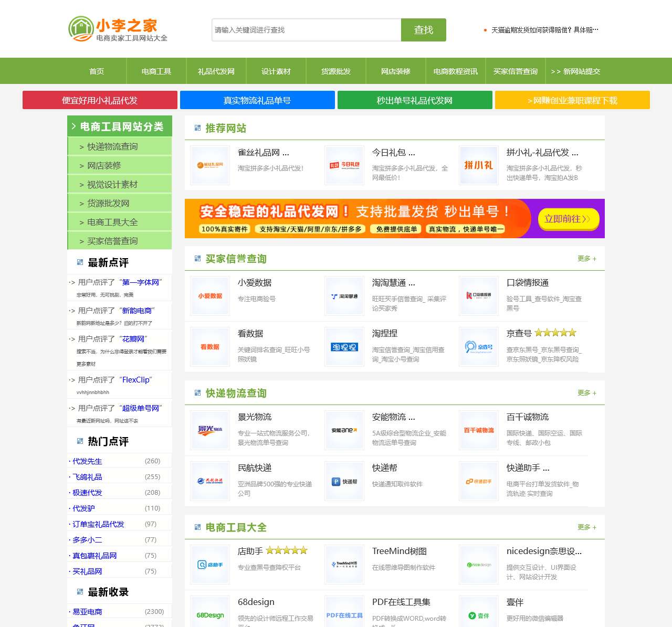The height and width of the screenshot is (627, 672).
Task: Click the 安能物流 logo icon
Action: (344, 430)
